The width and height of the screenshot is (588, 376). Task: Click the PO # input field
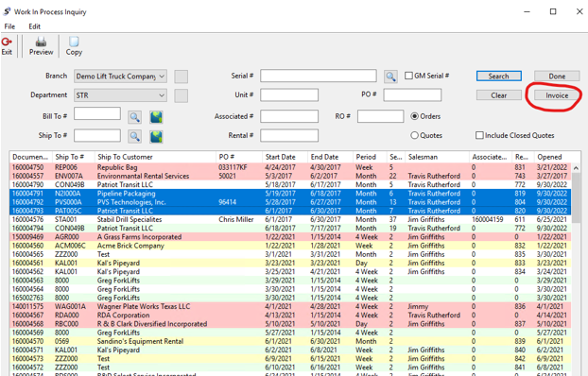[x=412, y=94]
